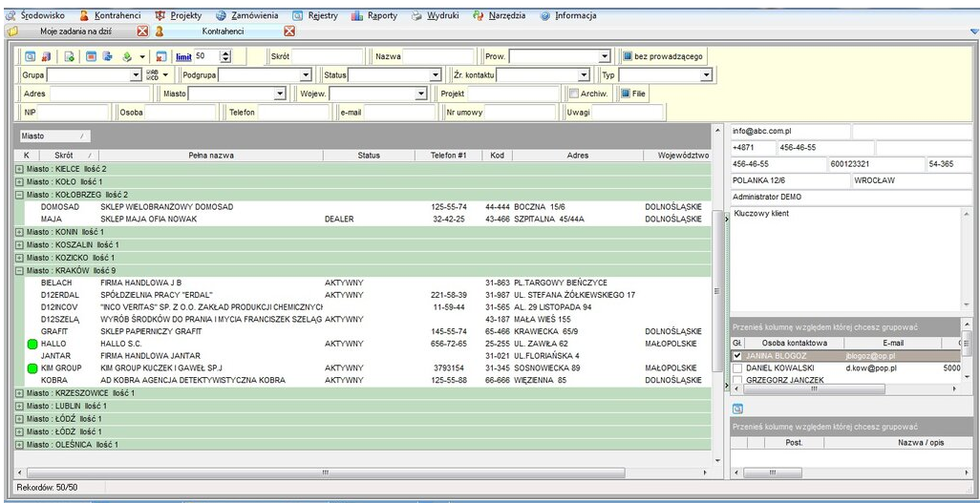Viewport: 980px width, 503px height.
Task: Enable the Archiw. checkbox
Action: [x=574, y=94]
